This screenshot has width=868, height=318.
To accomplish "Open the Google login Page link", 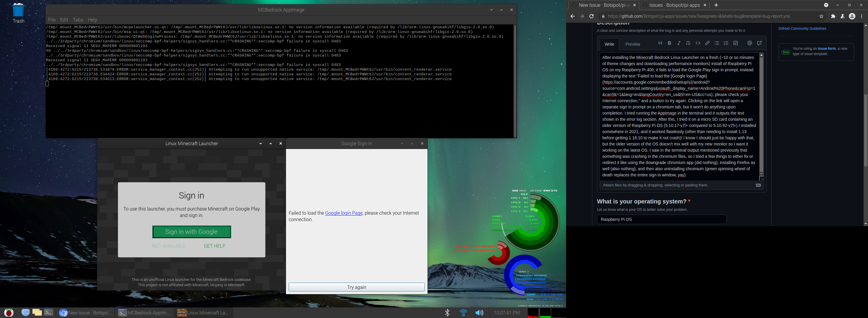I will [x=343, y=213].
